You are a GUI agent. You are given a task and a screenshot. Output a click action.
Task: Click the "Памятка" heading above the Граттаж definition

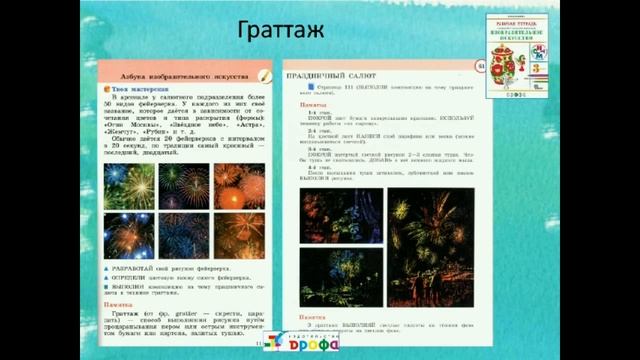pyautogui.click(x=118, y=305)
